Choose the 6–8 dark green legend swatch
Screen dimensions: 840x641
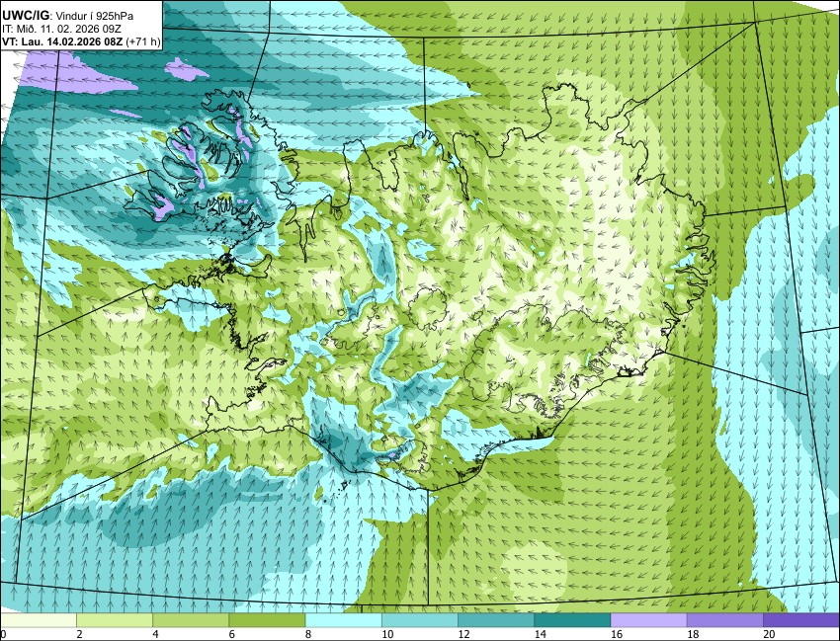(x=268, y=620)
